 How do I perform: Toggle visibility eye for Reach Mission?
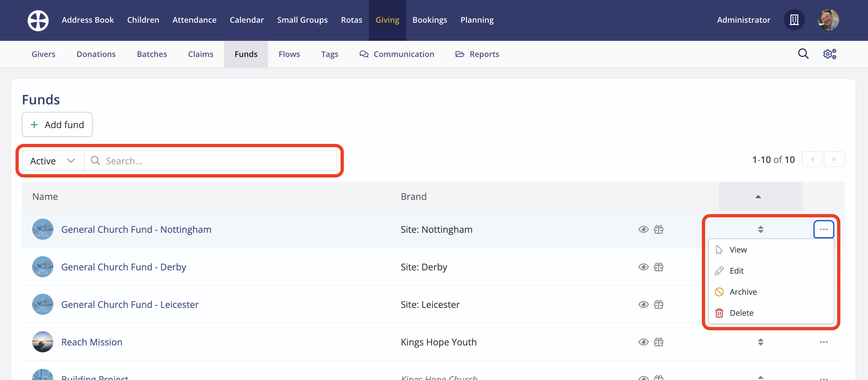643,342
